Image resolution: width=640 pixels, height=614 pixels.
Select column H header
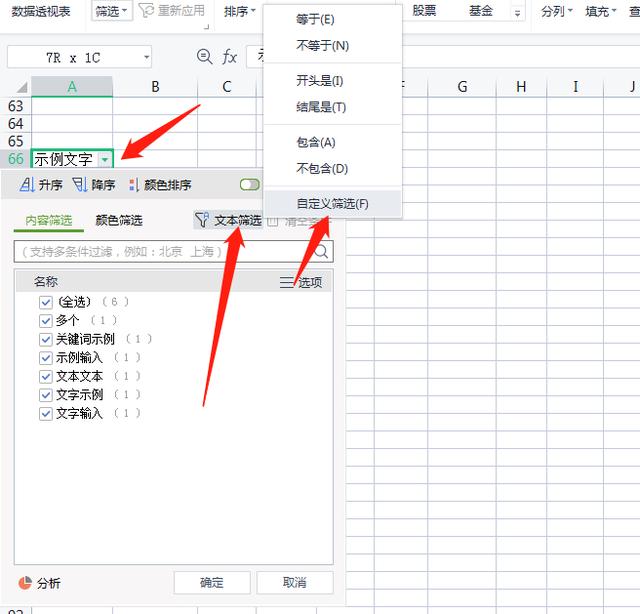coord(521,87)
